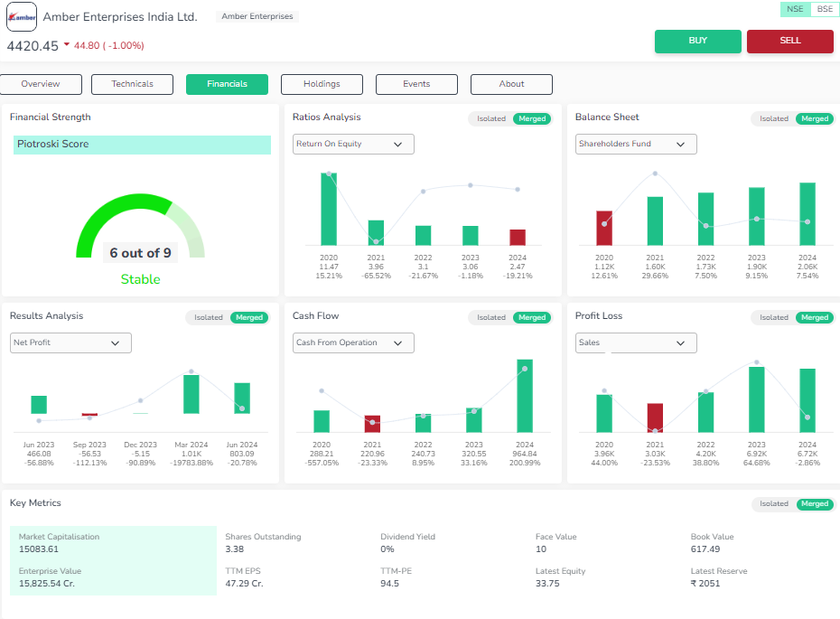View the Events tab

pyautogui.click(x=416, y=84)
